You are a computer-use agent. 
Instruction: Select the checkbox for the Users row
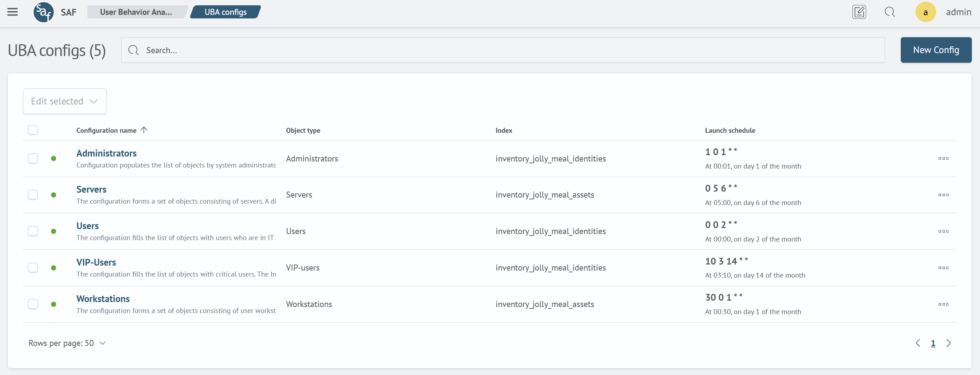click(x=33, y=231)
